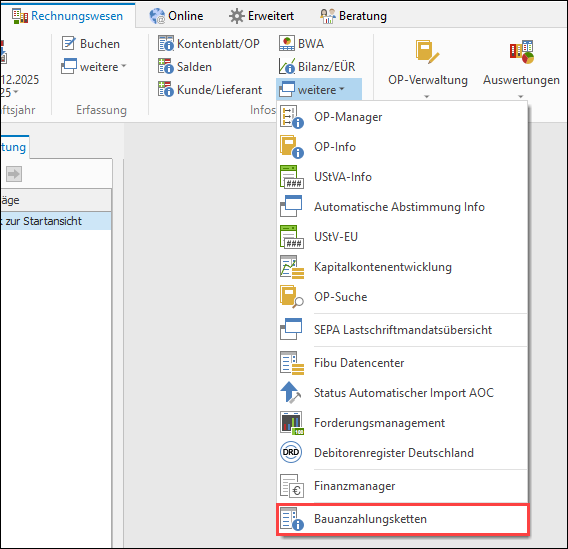This screenshot has height=549, width=568.
Task: Expand the fiscal year dropdown arrow
Action: pos(16,92)
